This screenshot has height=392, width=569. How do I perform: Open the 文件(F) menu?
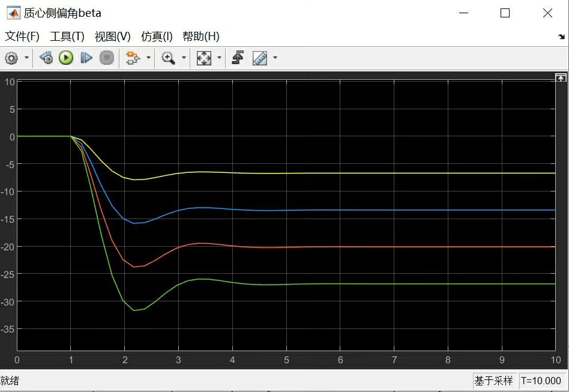22,36
